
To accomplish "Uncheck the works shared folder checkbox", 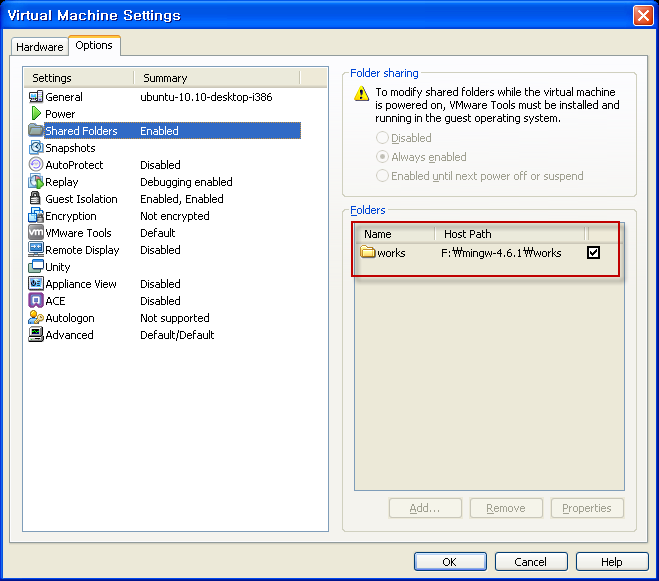I will (593, 252).
